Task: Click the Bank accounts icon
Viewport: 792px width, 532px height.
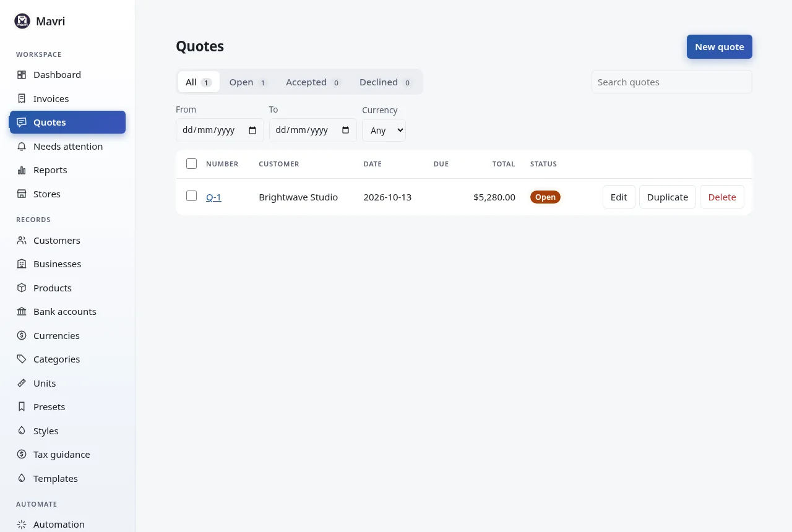Action: click(x=22, y=312)
